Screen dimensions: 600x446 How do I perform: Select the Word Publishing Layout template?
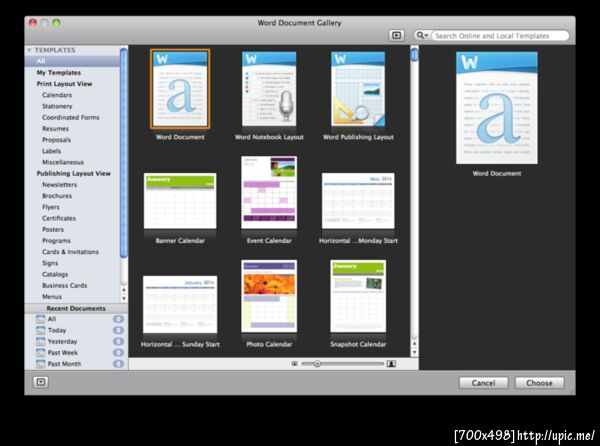click(x=358, y=89)
